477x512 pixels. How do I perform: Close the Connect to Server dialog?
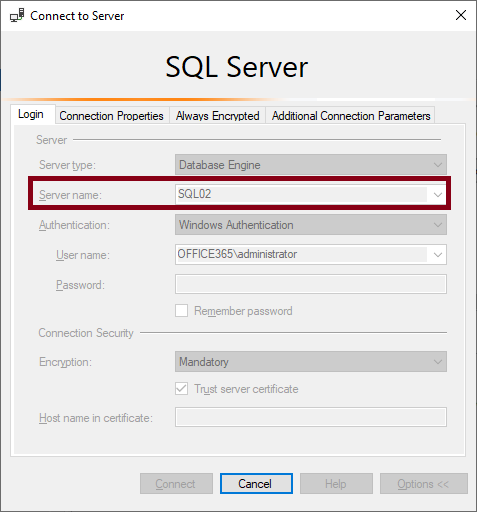tap(461, 15)
